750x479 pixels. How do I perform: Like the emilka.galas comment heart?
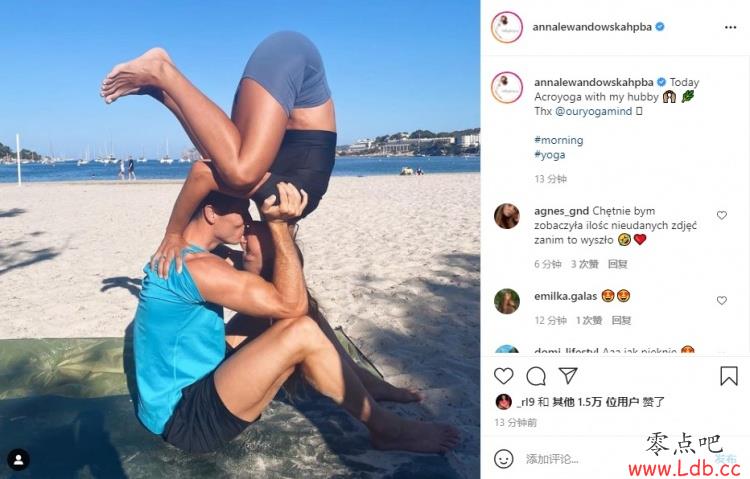point(722,300)
